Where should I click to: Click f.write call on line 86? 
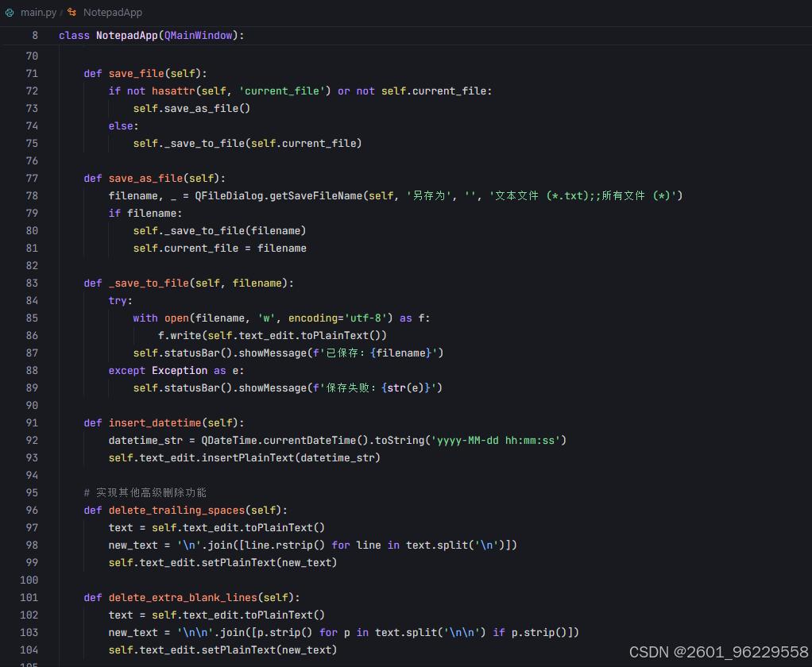click(x=273, y=336)
